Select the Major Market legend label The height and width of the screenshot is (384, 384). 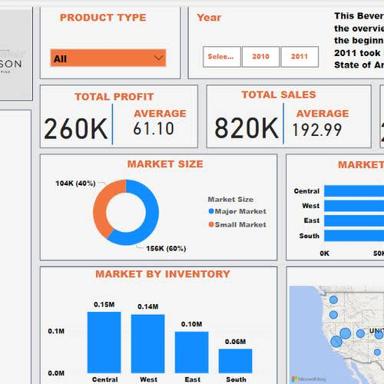pyautogui.click(x=240, y=211)
